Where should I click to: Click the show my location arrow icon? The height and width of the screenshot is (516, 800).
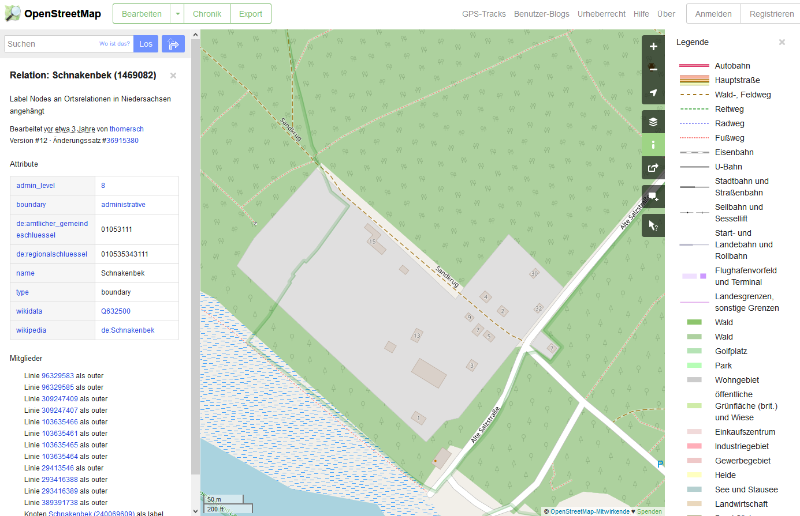click(x=653, y=92)
